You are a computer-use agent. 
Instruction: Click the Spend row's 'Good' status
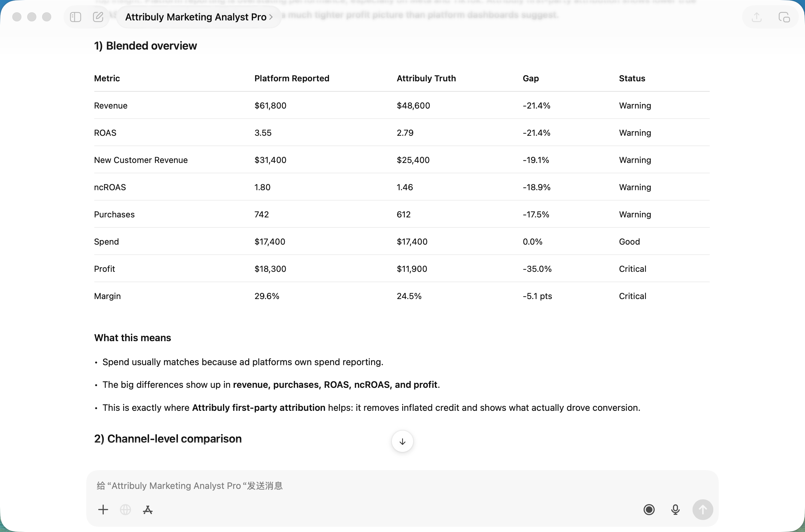pyautogui.click(x=629, y=242)
